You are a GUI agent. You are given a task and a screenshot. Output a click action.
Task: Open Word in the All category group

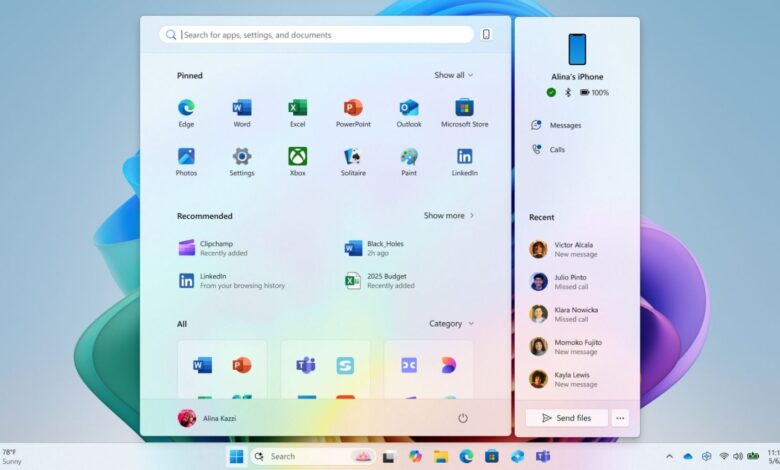pos(202,365)
